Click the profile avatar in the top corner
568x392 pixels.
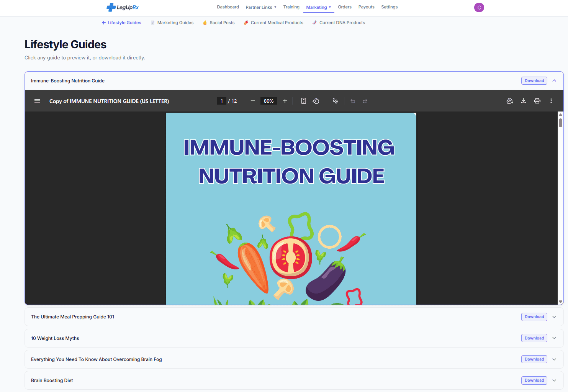click(479, 7)
